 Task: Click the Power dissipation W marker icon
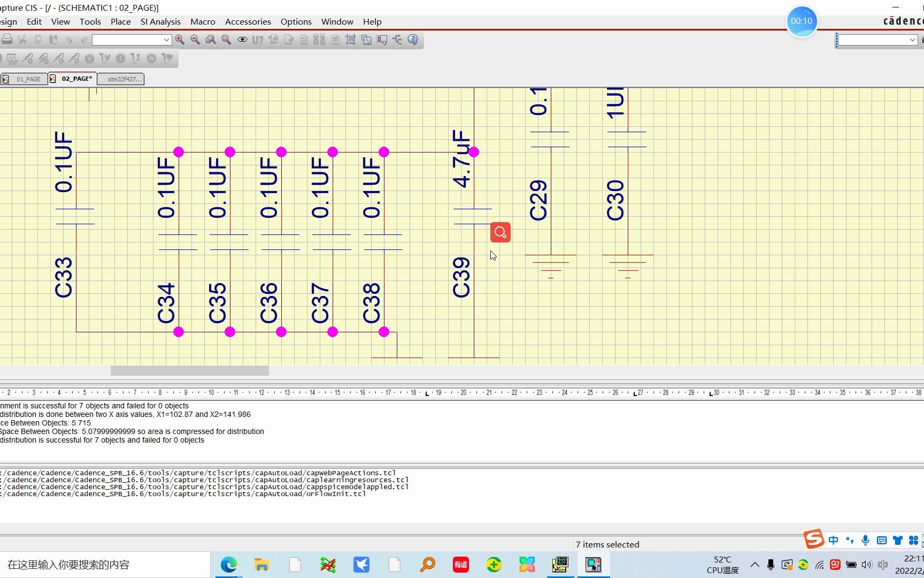(151, 58)
